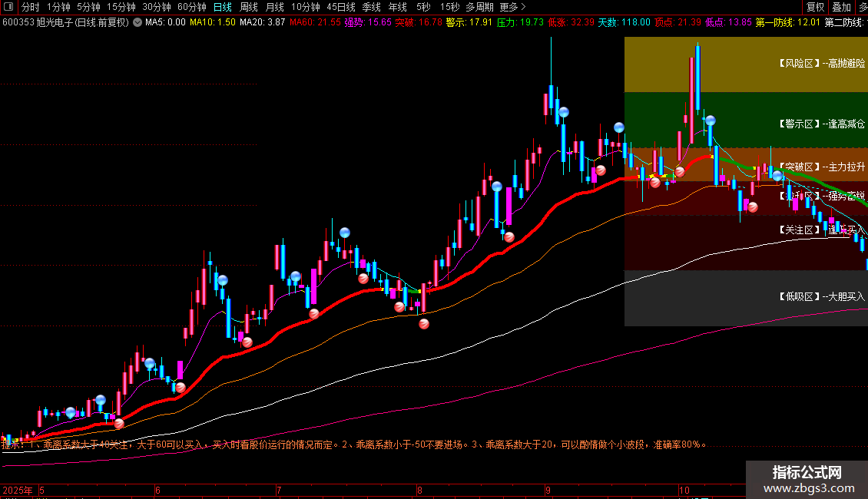
Task: Select the 5分钟 period tab
Action: click(88, 7)
